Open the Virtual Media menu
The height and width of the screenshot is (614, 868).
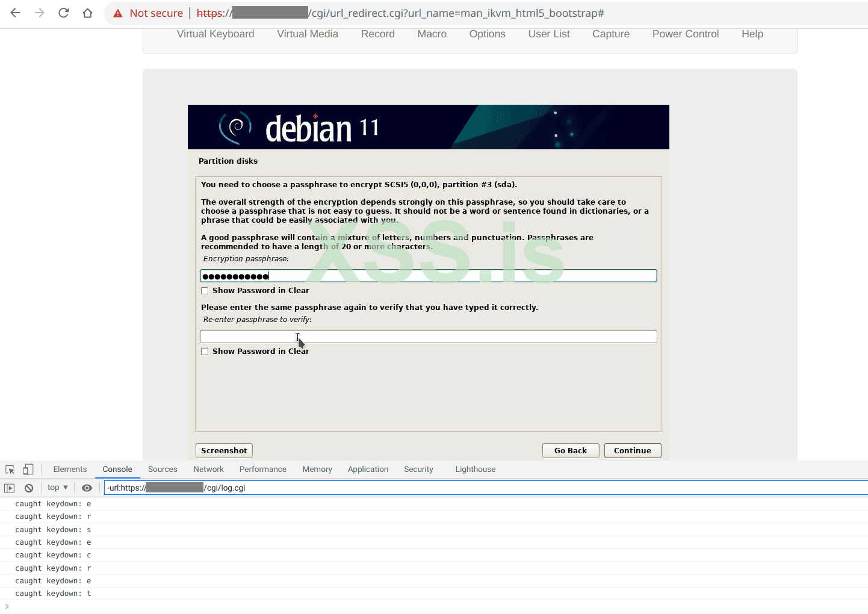coord(308,34)
